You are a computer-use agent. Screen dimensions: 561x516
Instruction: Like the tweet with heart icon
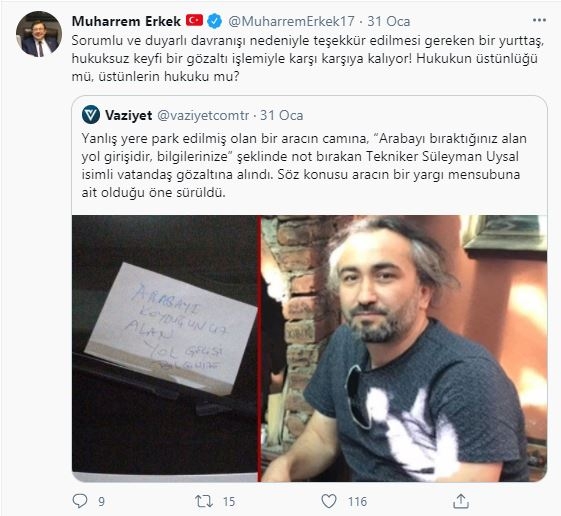click(329, 501)
